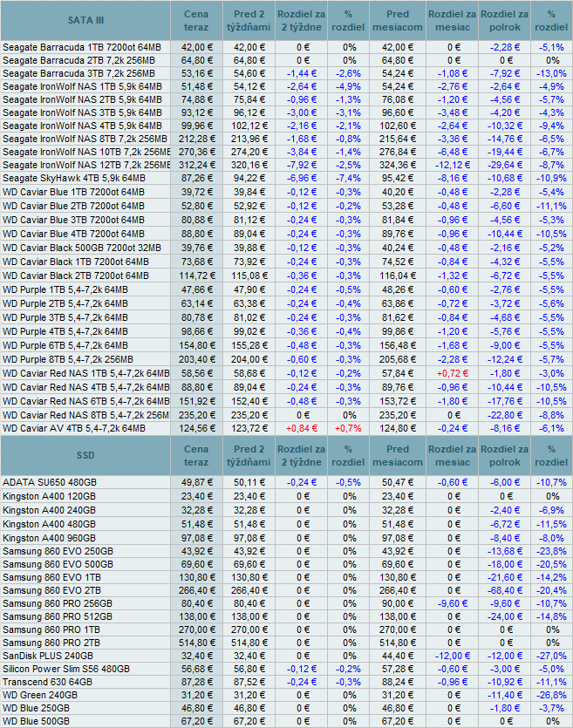Click WD Caviar AV 4TB 5,4-7,2k 64MB
Viewport: 573px width, 728px height.
coord(74,428)
